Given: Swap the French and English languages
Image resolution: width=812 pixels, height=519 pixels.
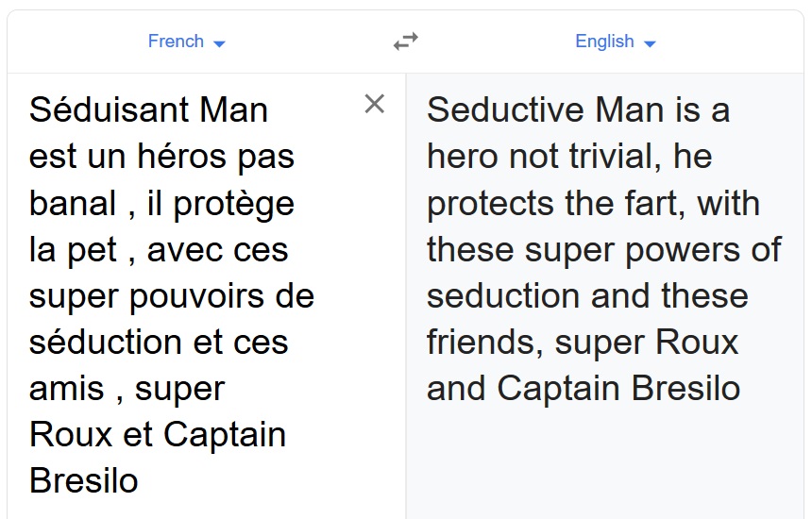Looking at the screenshot, I should coord(406,42).
